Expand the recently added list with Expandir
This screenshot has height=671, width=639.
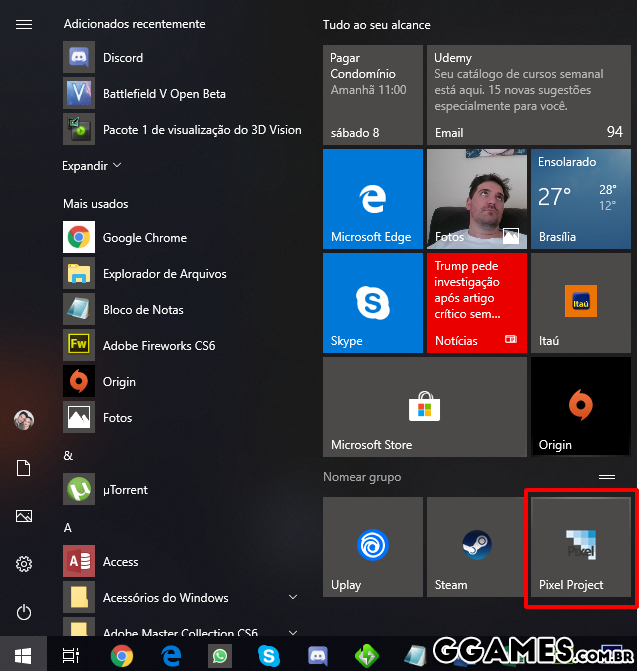point(92,166)
